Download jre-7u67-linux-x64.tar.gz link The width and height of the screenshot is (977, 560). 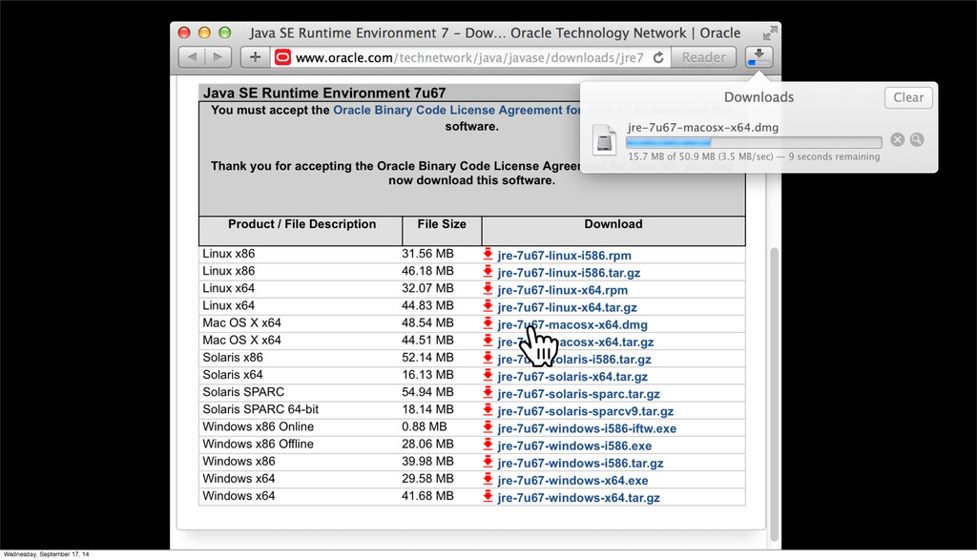click(567, 308)
